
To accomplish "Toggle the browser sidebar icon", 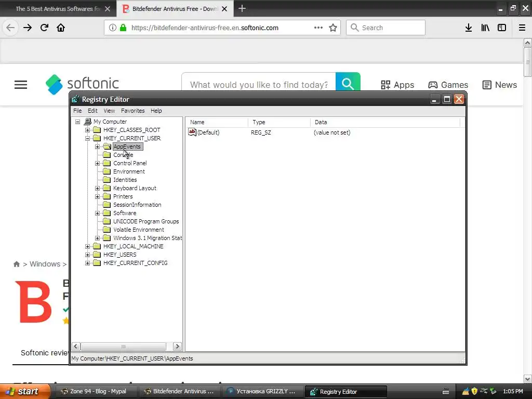I will click(502, 28).
